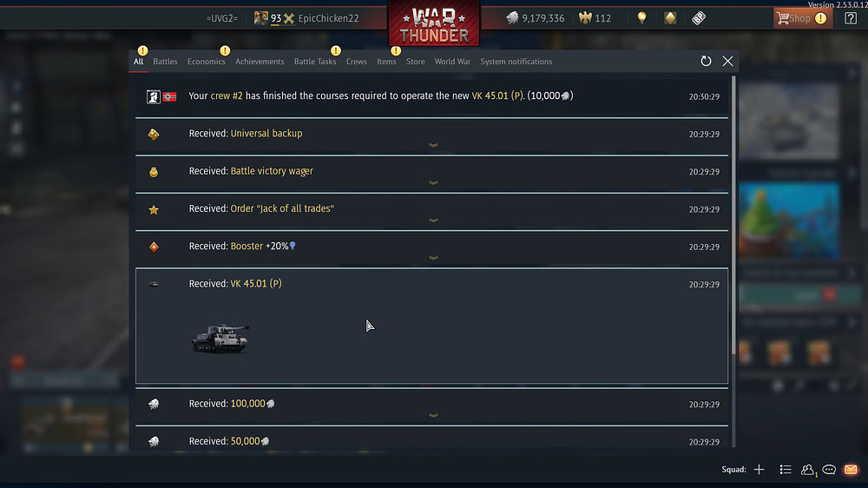Open the System notifications tab
The width and height of the screenshot is (868, 488).
(516, 62)
